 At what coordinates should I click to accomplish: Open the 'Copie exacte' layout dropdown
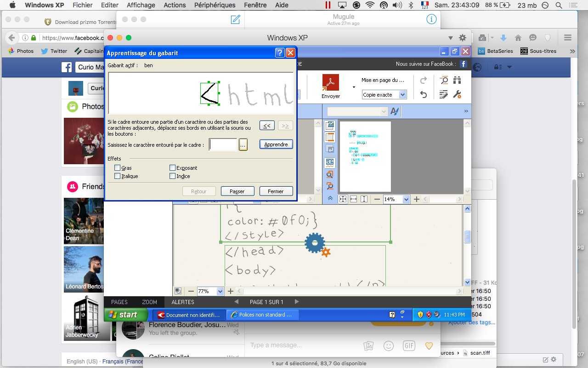(402, 95)
